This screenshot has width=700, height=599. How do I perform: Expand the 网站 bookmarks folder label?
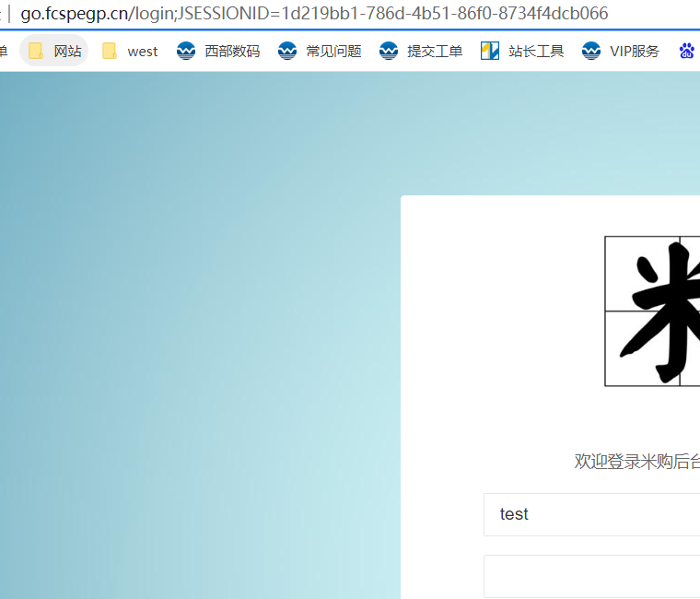(x=67, y=51)
